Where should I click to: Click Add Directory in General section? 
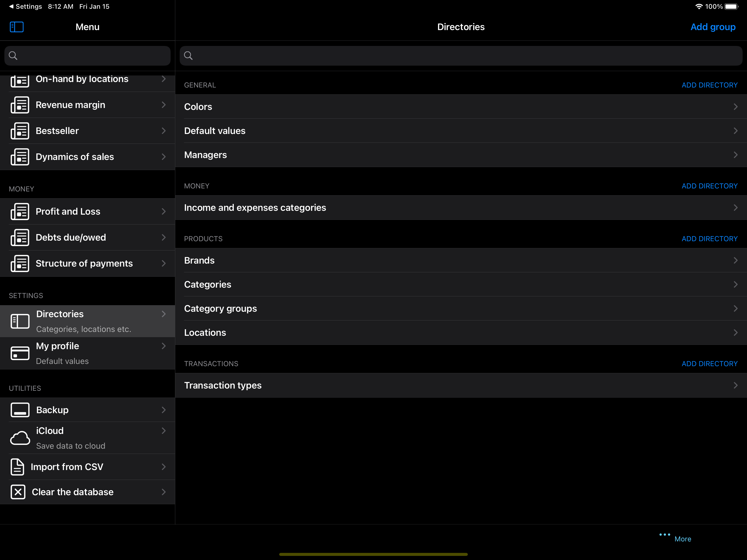[x=709, y=85]
